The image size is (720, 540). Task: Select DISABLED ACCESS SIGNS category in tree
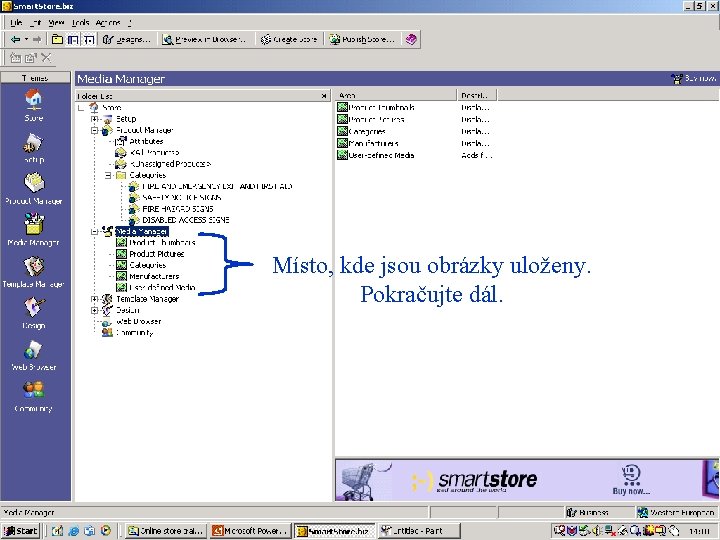pos(186,220)
